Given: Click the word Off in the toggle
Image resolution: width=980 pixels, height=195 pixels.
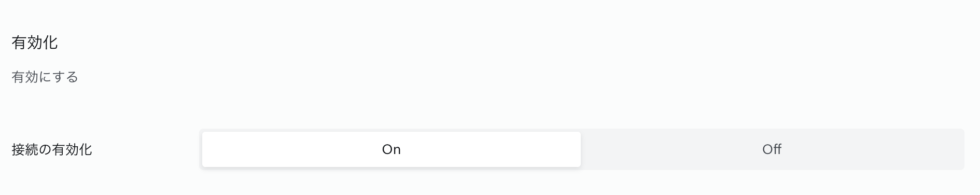Looking at the screenshot, I should (x=772, y=149).
